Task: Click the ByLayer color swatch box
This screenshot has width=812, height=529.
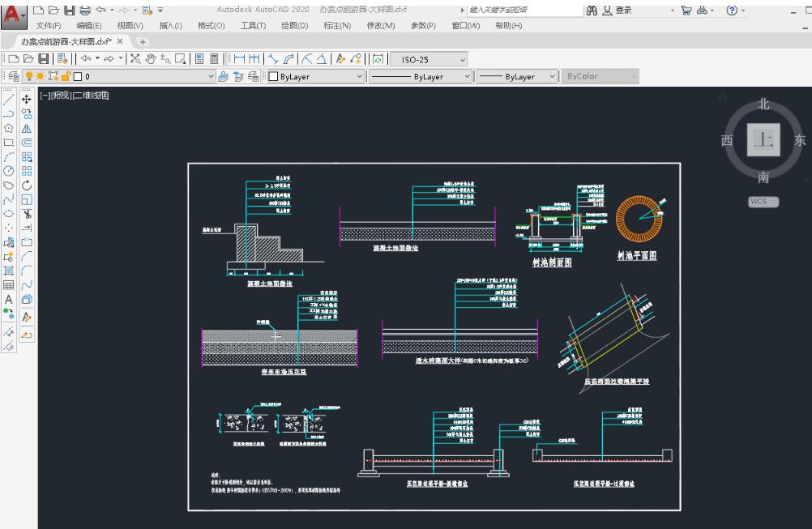Action: click(273, 77)
